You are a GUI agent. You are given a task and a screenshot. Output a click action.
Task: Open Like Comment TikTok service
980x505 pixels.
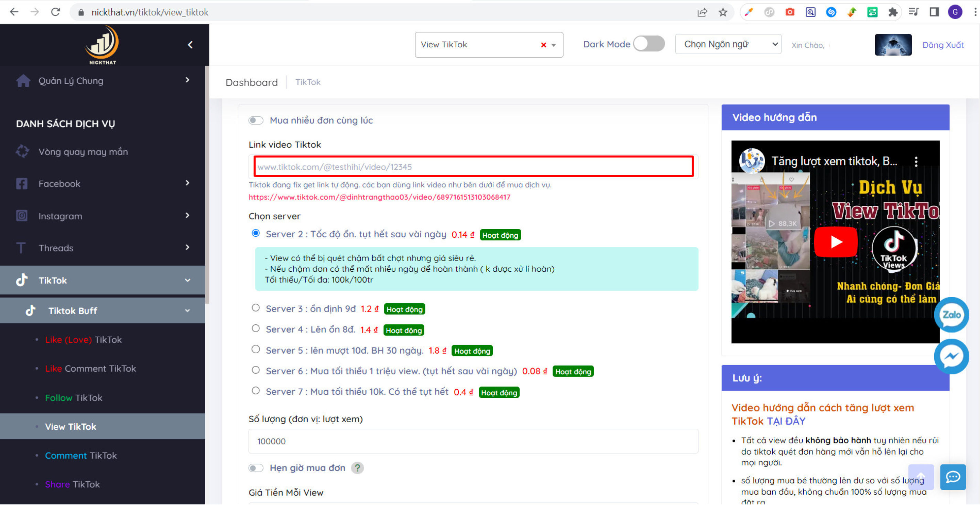click(x=90, y=369)
